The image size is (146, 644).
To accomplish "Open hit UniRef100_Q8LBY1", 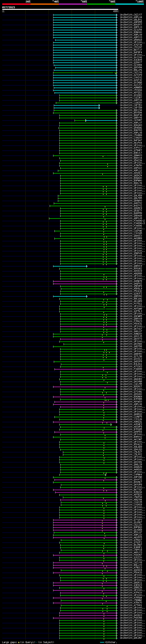I will (131, 20).
